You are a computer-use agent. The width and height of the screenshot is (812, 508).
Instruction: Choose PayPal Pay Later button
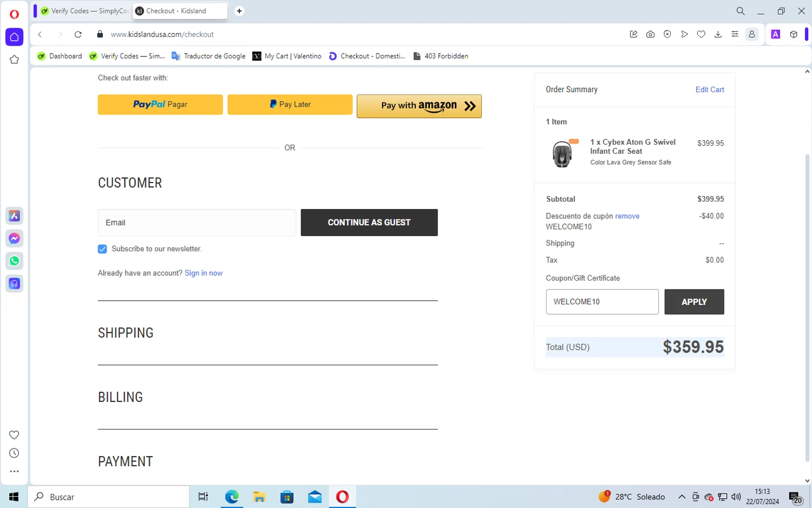(x=290, y=105)
